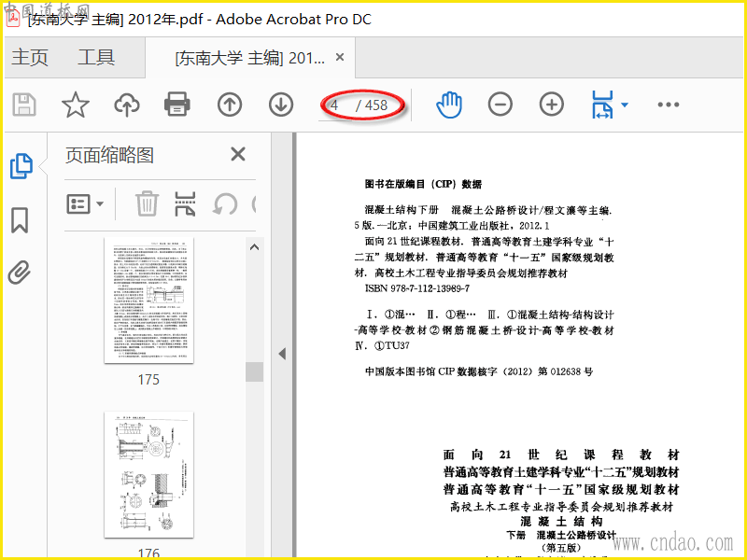Click the page number input field
The image size is (747, 560).
[x=335, y=105]
